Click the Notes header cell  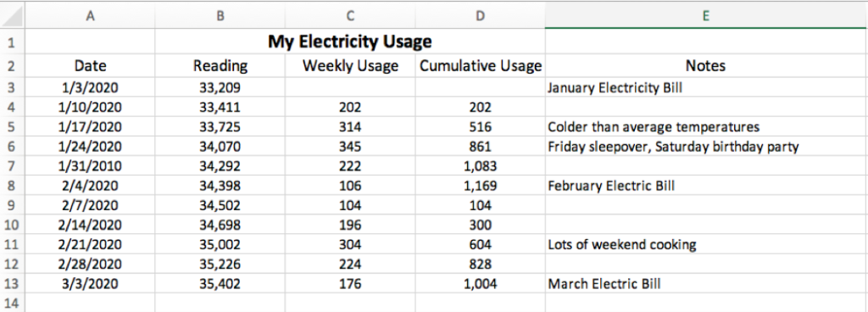click(x=706, y=66)
